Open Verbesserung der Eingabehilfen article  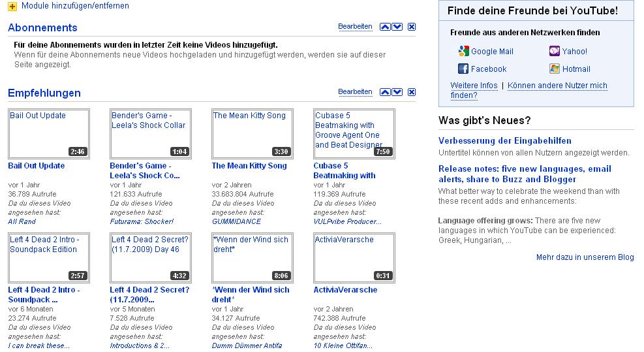(505, 140)
